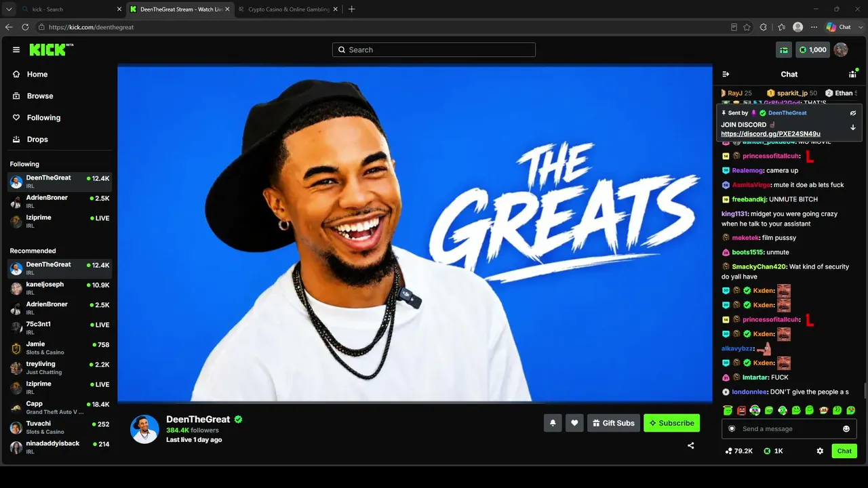
Task: Open the browser tab list dropdown
Action: pos(9,9)
